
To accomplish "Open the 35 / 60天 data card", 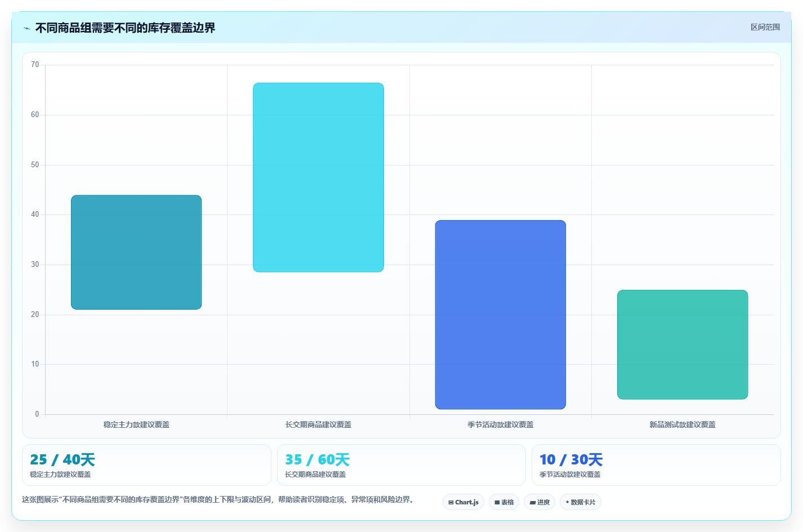I will (401, 465).
